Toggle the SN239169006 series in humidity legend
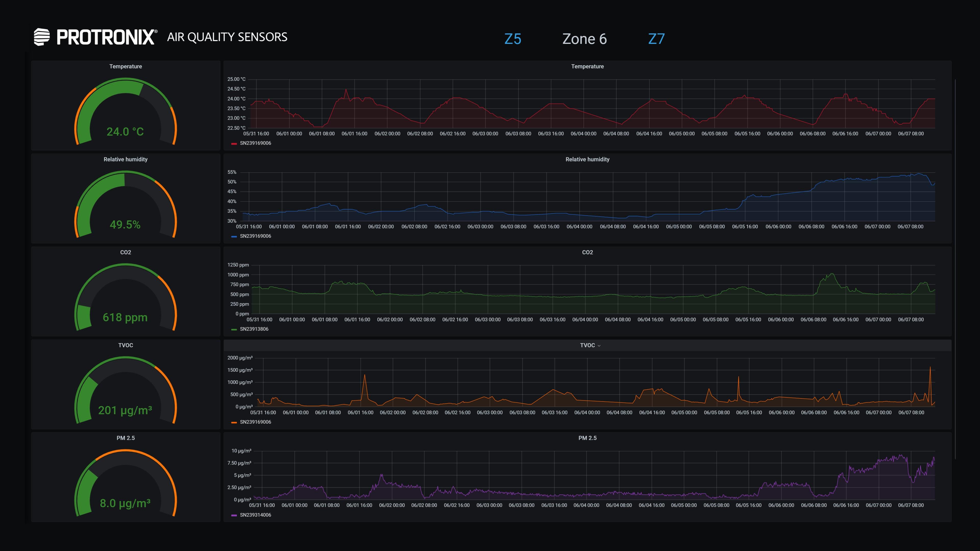 point(255,236)
